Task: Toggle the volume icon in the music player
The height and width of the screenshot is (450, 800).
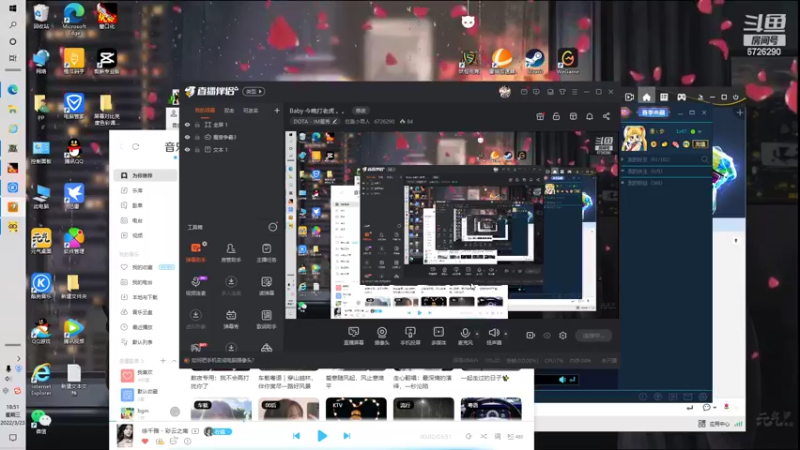Action: (x=469, y=436)
